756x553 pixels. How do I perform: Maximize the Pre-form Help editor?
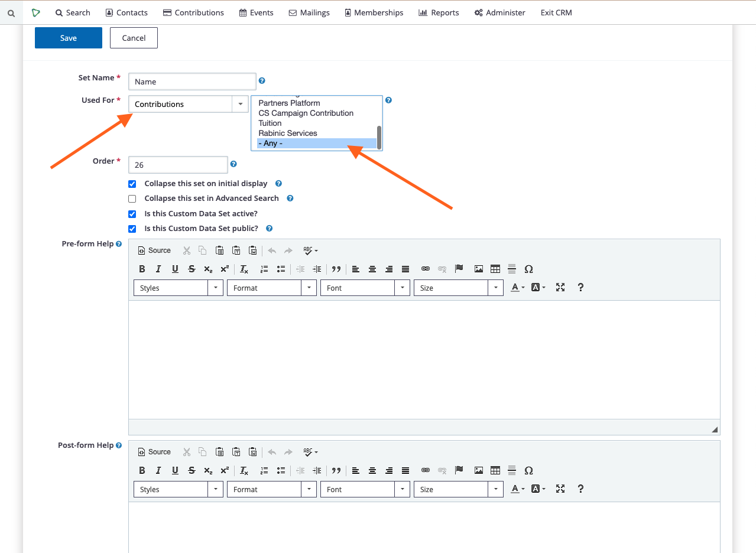tap(560, 287)
